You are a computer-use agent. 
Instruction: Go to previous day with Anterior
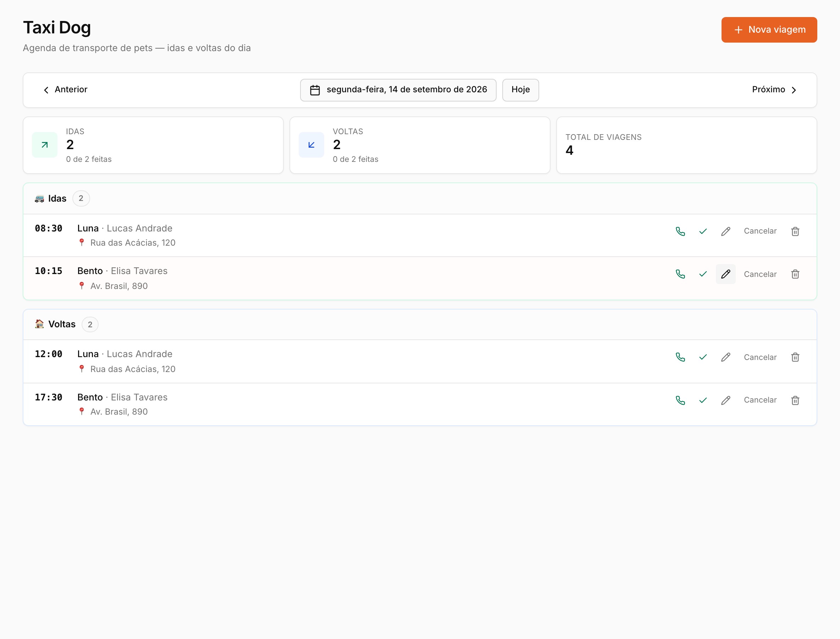tap(65, 90)
